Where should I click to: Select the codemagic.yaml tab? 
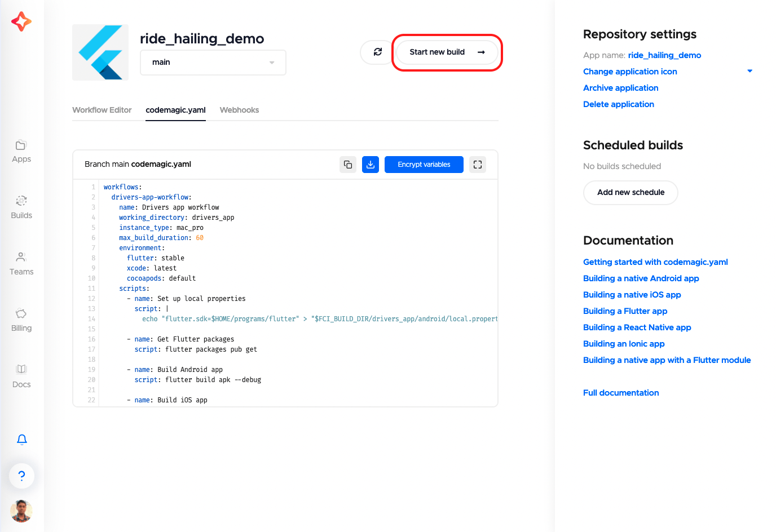[175, 110]
